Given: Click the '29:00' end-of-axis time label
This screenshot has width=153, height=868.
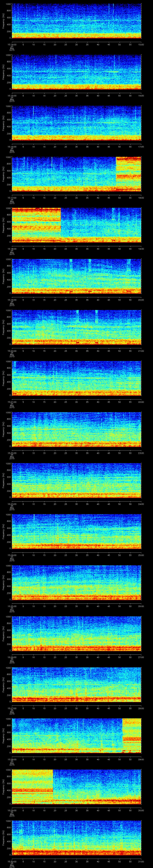Looking at the screenshot, I should pos(141,760).
